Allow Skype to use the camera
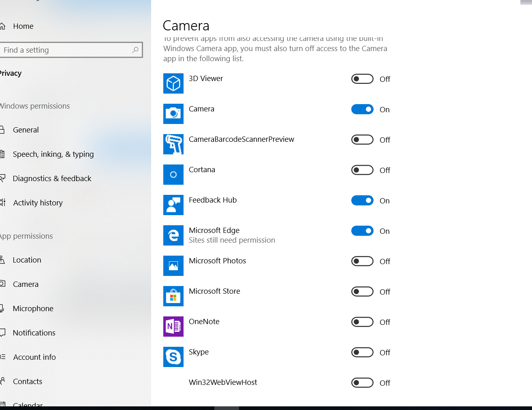This screenshot has width=532, height=410. (362, 352)
